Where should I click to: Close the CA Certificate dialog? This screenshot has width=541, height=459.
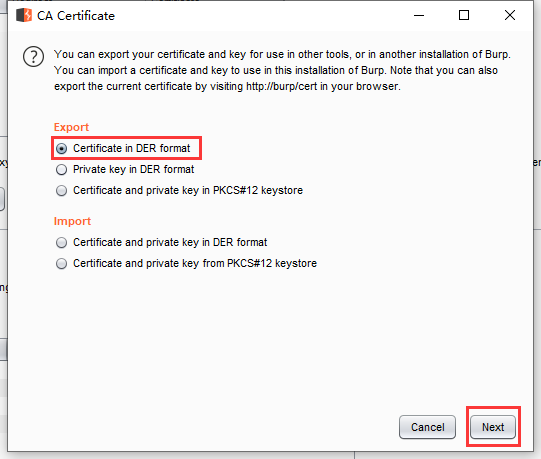510,15
